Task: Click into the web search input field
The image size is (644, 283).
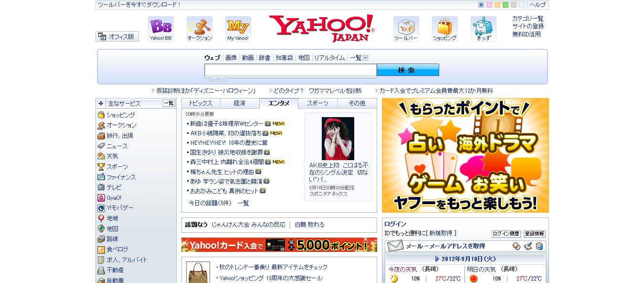Action: pyautogui.click(x=291, y=70)
